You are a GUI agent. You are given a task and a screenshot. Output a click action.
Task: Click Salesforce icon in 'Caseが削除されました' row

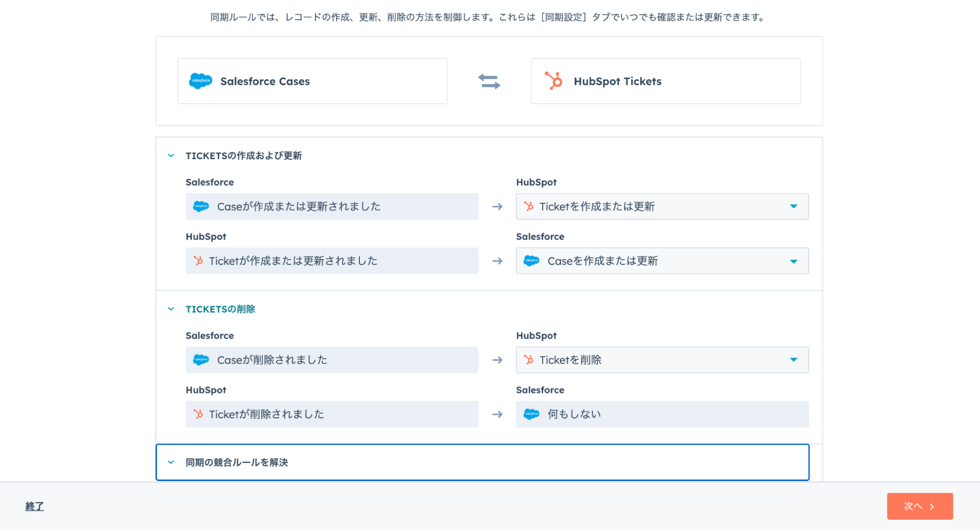tap(201, 360)
